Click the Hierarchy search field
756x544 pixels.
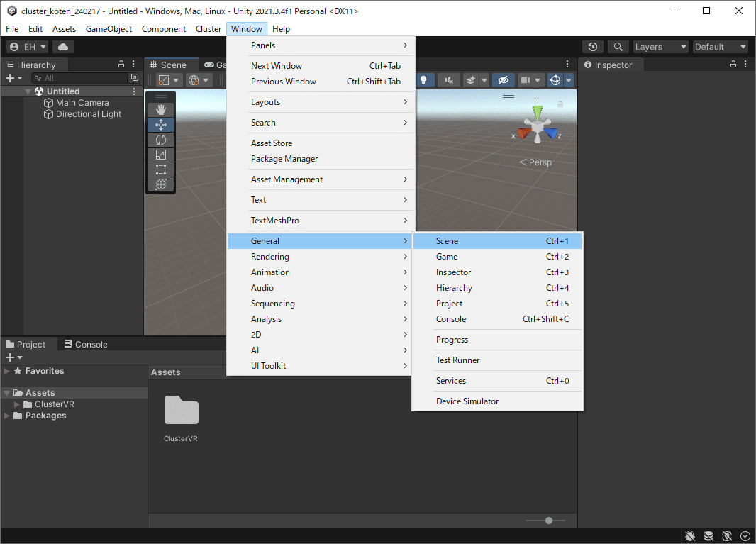[x=79, y=77]
